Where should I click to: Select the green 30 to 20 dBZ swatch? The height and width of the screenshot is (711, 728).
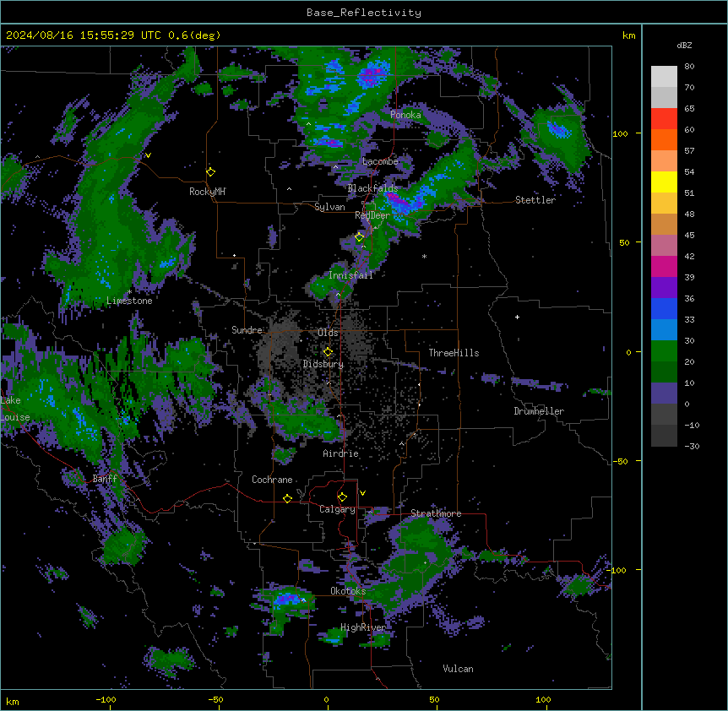[664, 351]
